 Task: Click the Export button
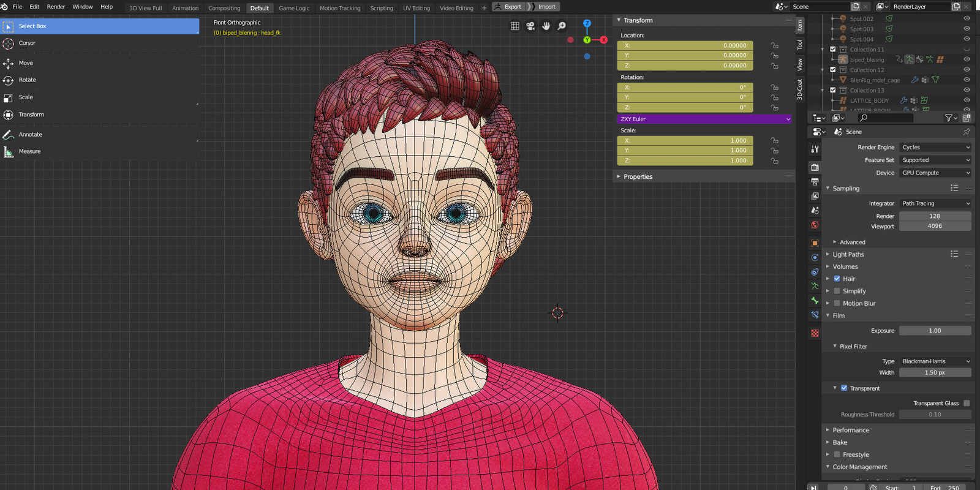pos(509,7)
